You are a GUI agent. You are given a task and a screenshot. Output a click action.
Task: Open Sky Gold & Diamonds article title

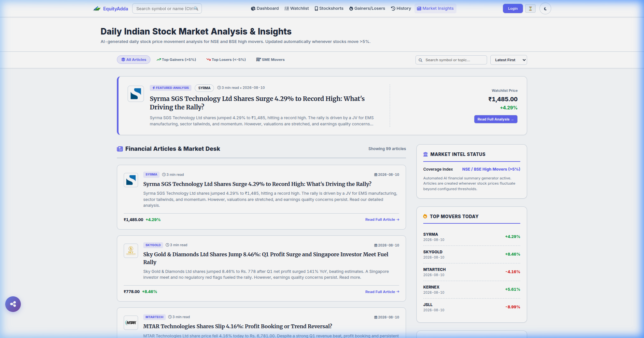266,258
